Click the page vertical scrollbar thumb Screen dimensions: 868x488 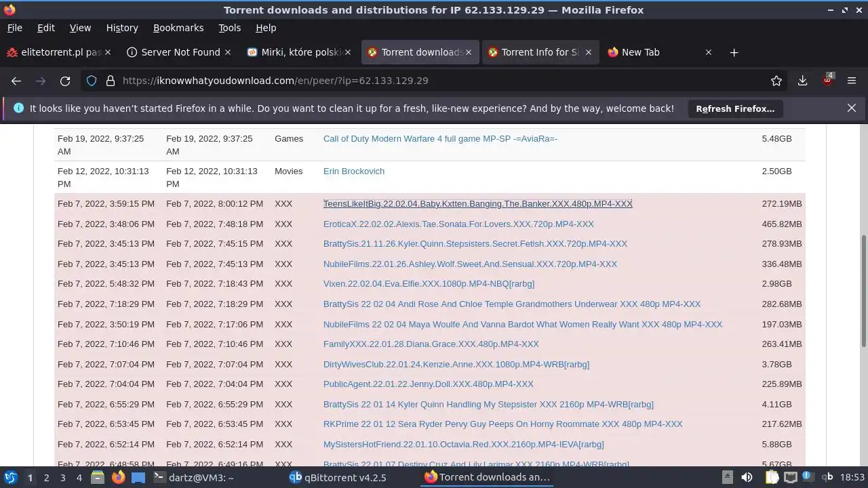(863, 290)
